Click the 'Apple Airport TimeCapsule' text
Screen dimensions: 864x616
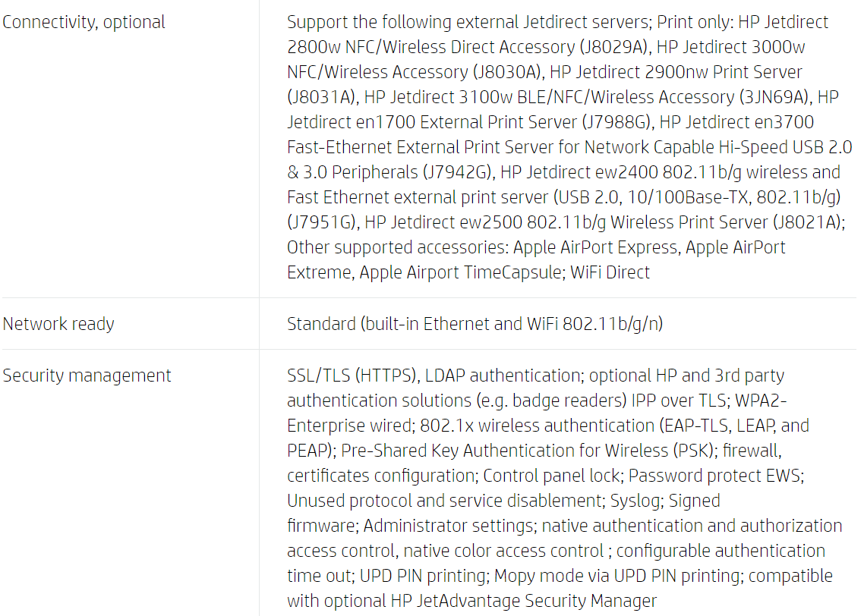(462, 272)
